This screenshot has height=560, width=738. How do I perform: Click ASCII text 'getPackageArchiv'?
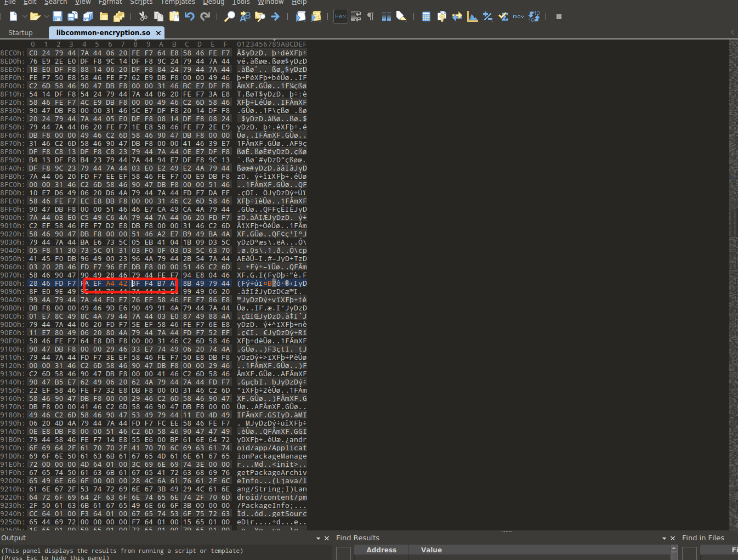272,473
